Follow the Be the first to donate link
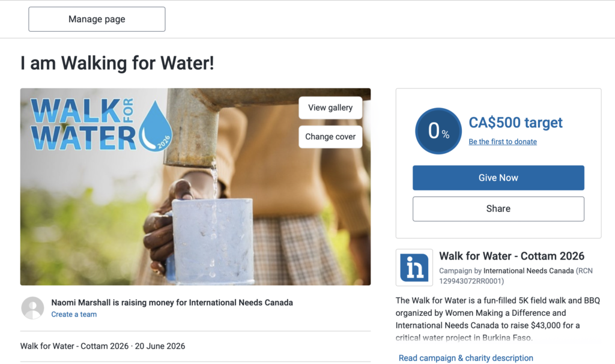Viewport: 615px width, 364px height. 503,142
